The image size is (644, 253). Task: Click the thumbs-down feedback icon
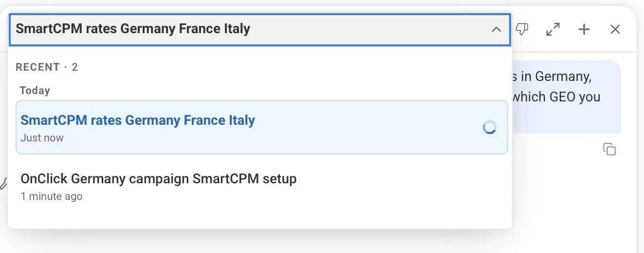pyautogui.click(x=522, y=29)
